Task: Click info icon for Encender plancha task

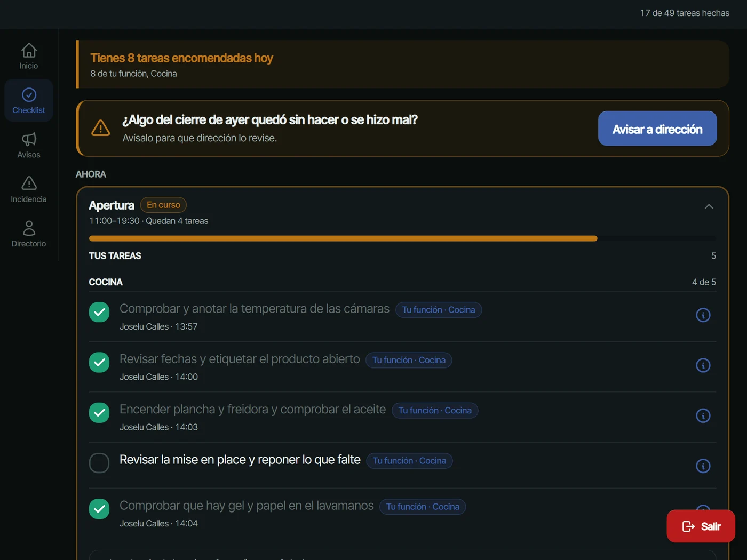Action: (703, 415)
